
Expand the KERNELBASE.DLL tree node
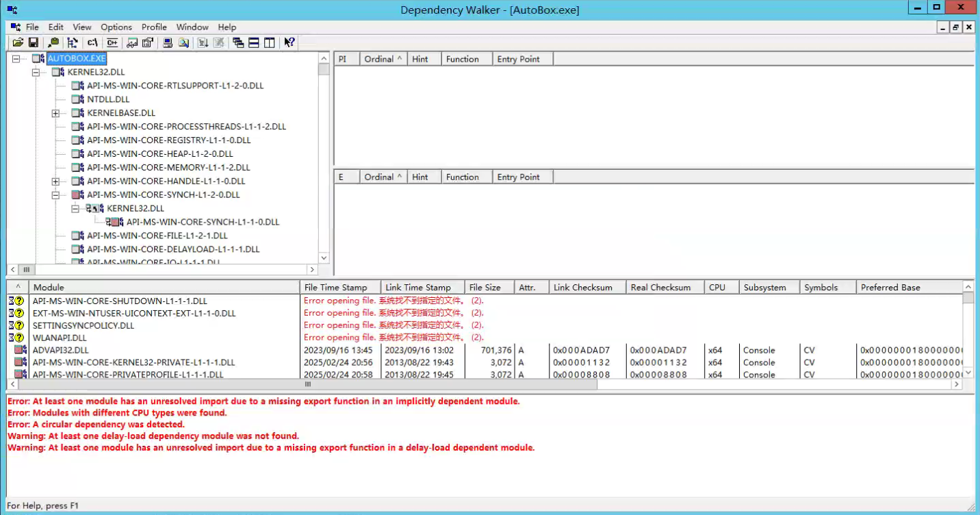point(55,113)
